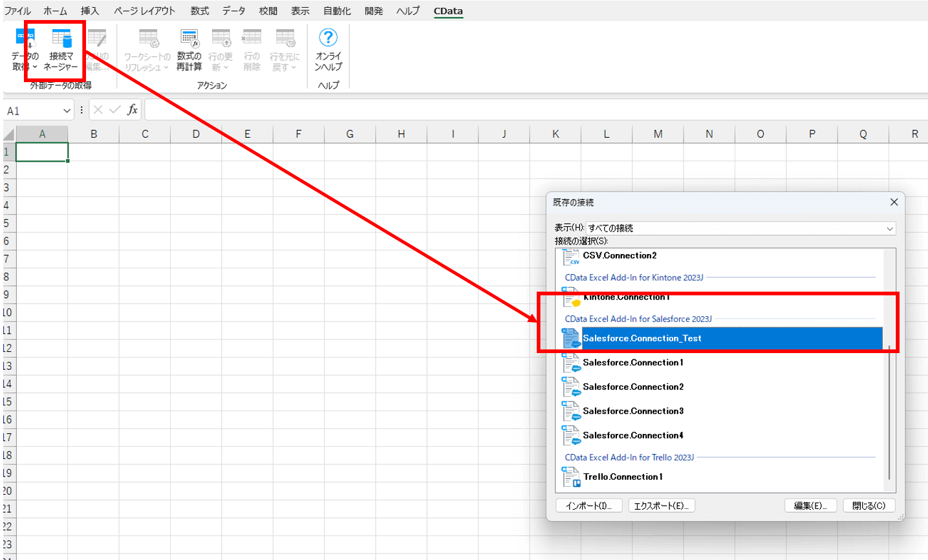Switch to the ヘルプ ribbon tab

[x=408, y=11]
